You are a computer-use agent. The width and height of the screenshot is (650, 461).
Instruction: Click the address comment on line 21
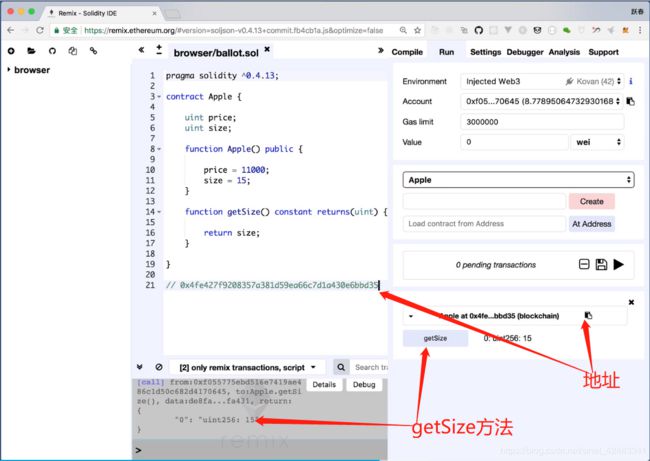coord(272,285)
